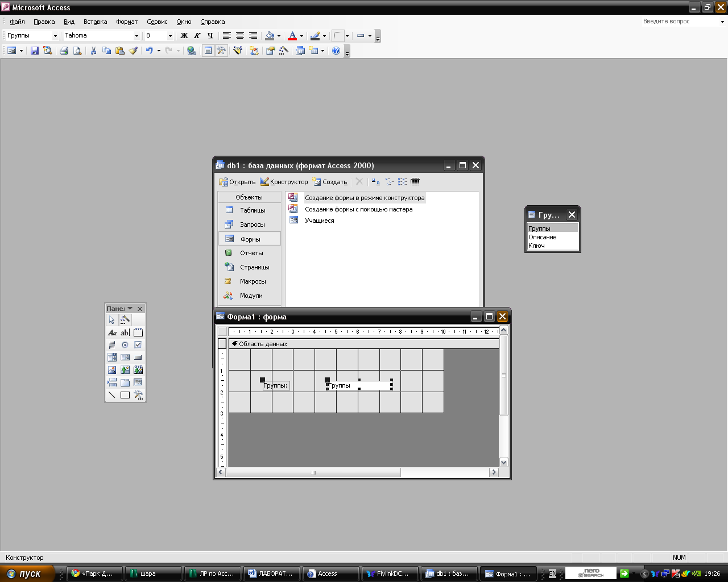Select Таблицы in Objects list
The image size is (728, 582).
click(250, 210)
